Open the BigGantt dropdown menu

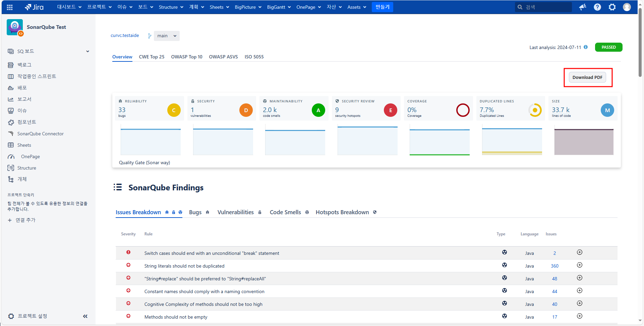279,7
